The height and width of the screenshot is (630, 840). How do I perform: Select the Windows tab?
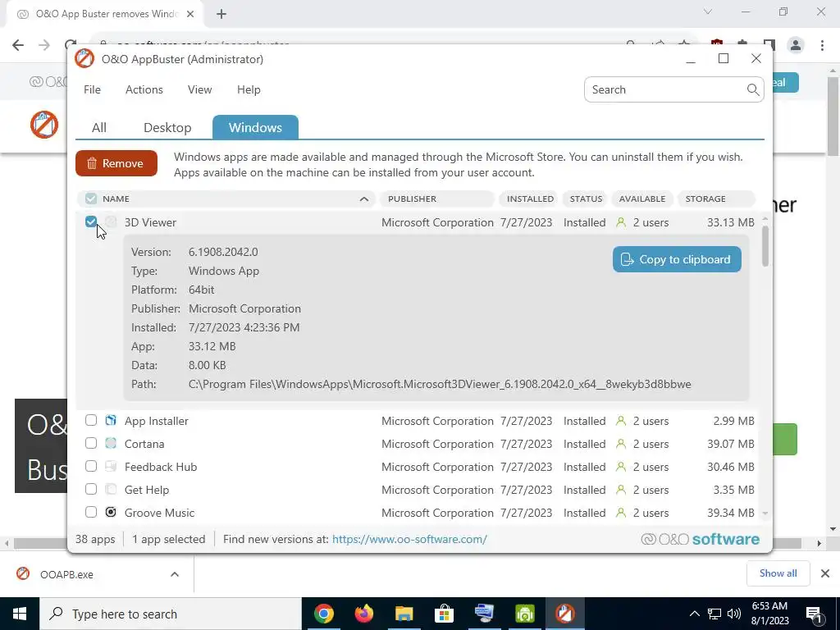(256, 127)
